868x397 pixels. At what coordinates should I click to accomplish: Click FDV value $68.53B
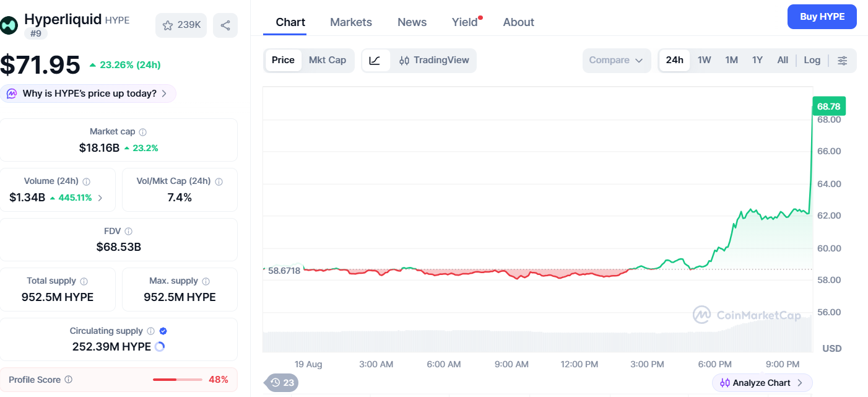tap(119, 247)
